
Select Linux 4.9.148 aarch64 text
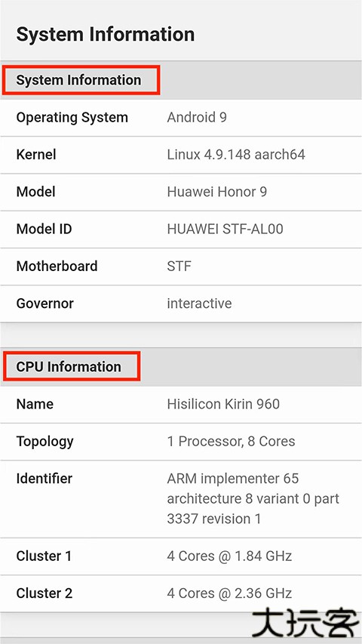tap(236, 155)
